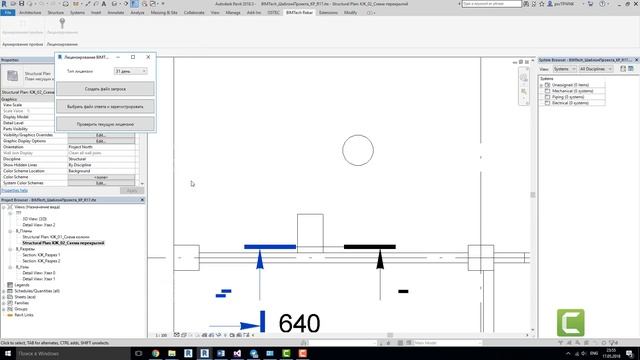This screenshot has height=360, width=640.
Task: Click the drawing area vertical scrollbar
Action: coord(533,195)
